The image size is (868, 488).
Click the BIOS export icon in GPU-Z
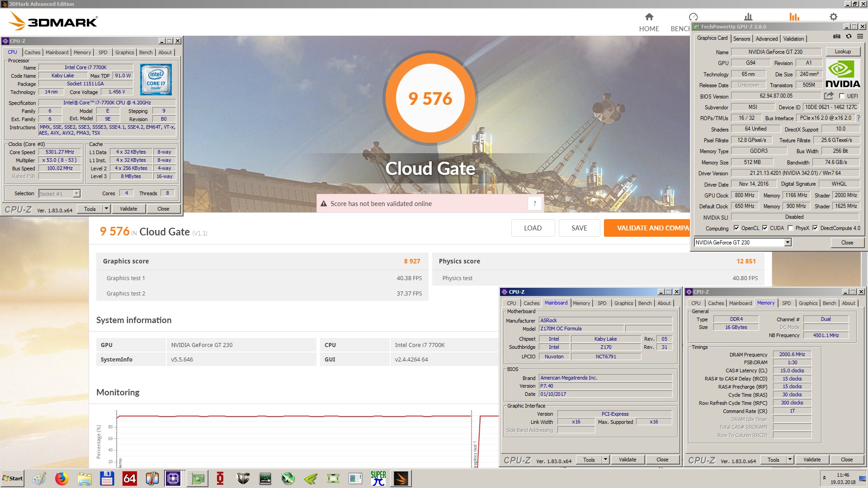(829, 96)
